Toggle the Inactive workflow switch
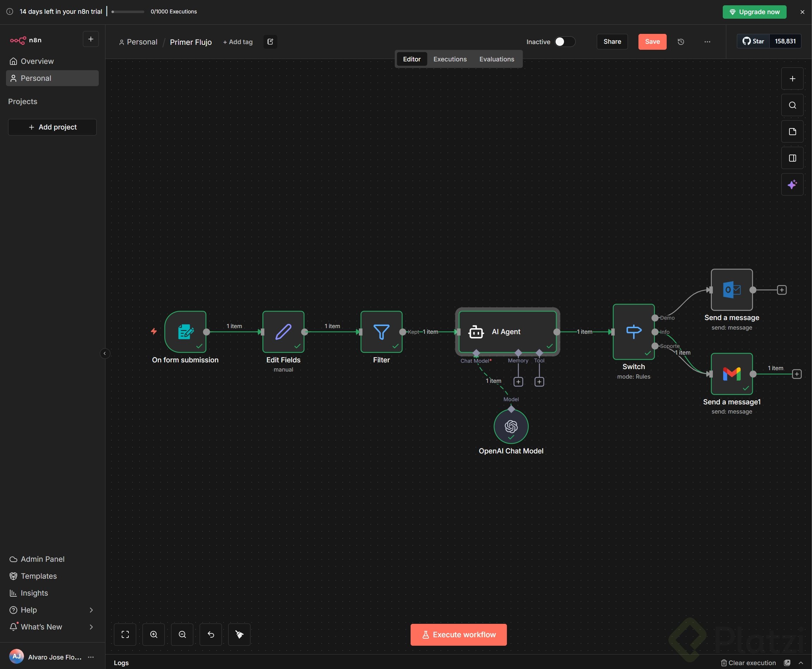The height and width of the screenshot is (669, 812). pyautogui.click(x=564, y=42)
